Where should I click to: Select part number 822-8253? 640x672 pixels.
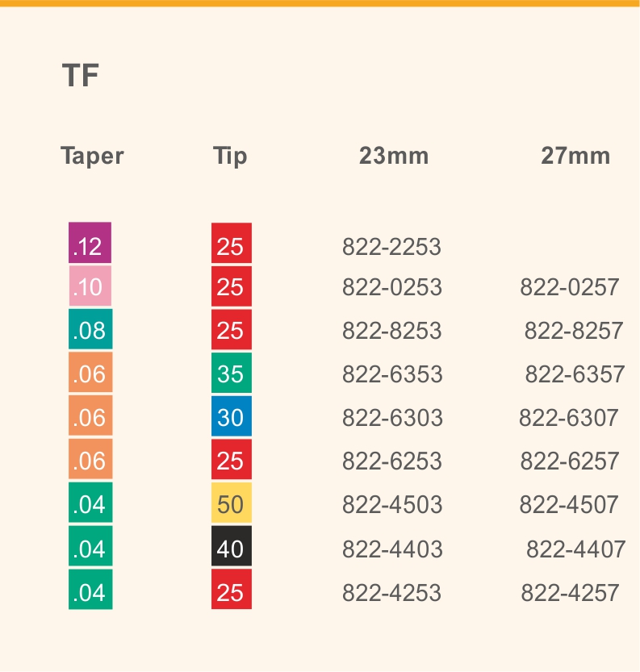391,331
